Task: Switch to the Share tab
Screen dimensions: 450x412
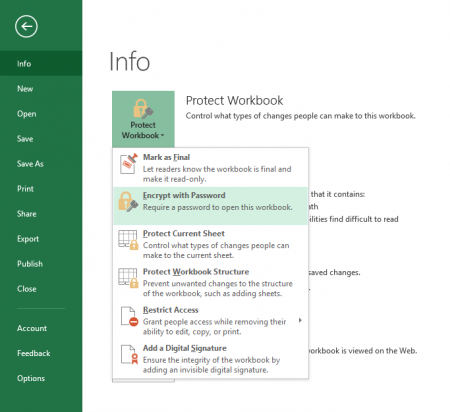Action: point(27,214)
